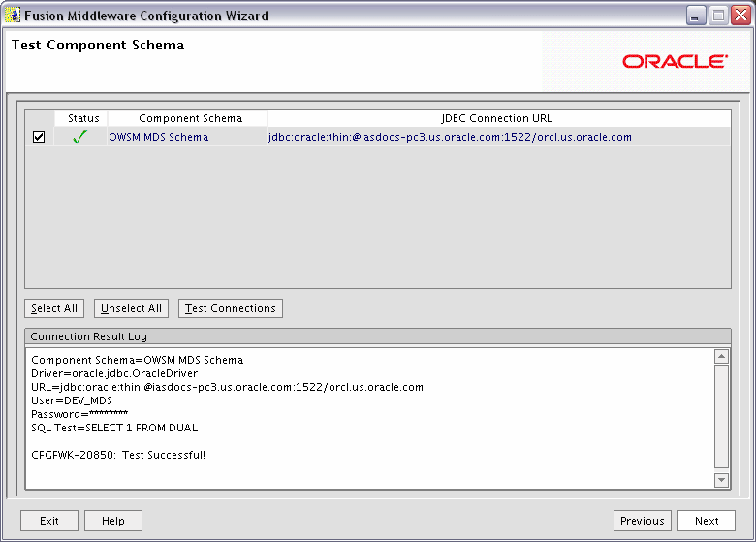The image size is (756, 542).
Task: Click the 'Driver=oracle.jdbc.OracleDriver' log line
Action: (114, 373)
